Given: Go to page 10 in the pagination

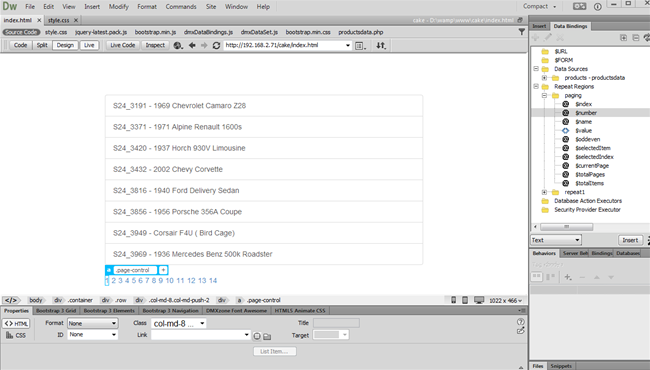Looking at the screenshot, I should pyautogui.click(x=170, y=281).
